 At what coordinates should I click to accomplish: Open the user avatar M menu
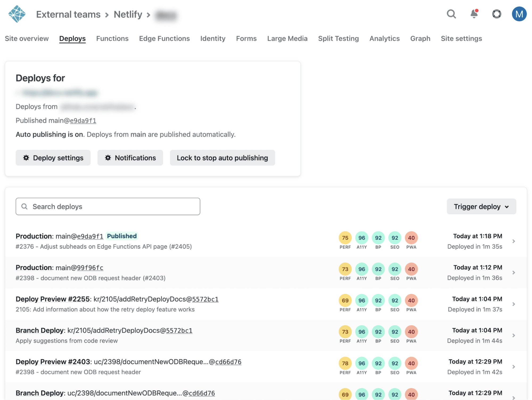(x=519, y=14)
